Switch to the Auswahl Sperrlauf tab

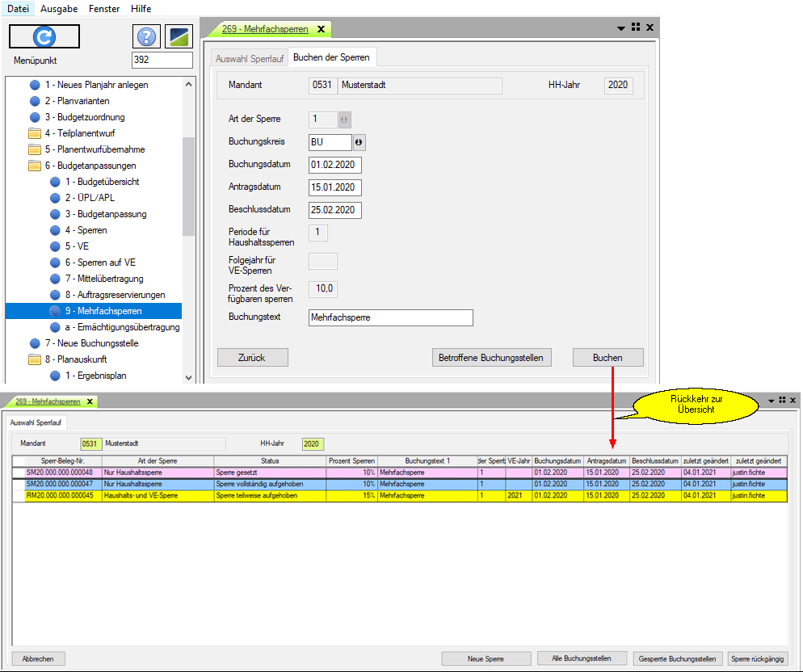(250, 58)
